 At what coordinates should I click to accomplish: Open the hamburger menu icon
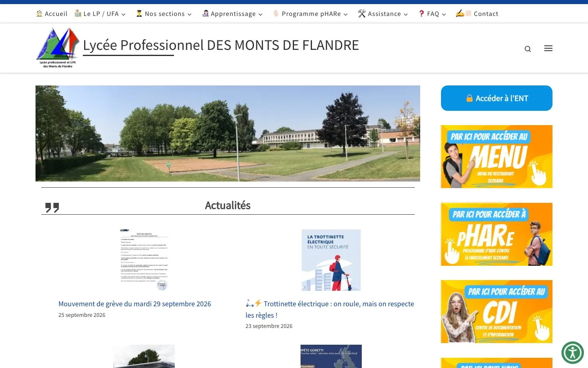548,48
